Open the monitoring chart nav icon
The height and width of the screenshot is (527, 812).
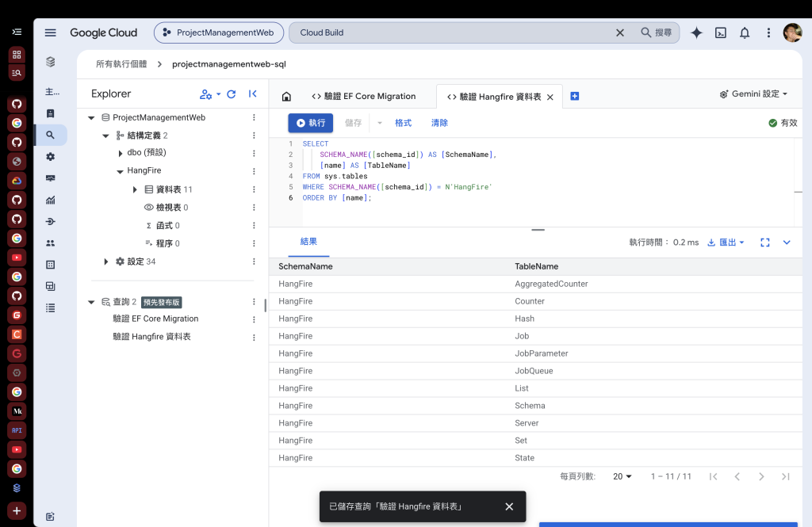tap(50, 200)
